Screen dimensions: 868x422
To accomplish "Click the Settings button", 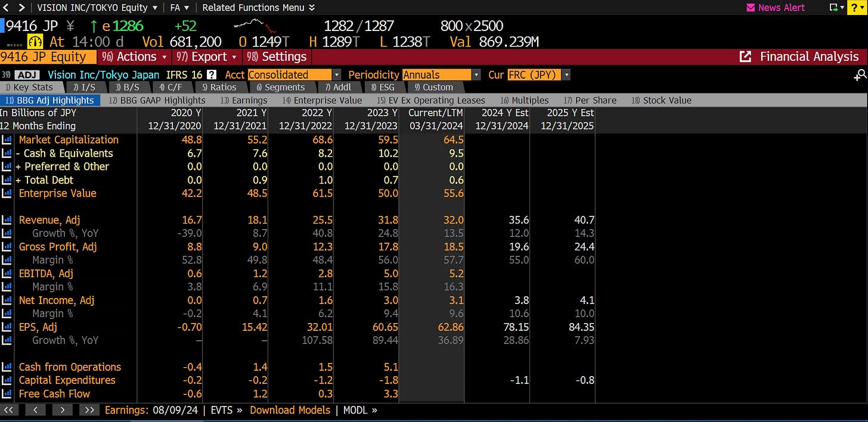I will click(x=277, y=57).
